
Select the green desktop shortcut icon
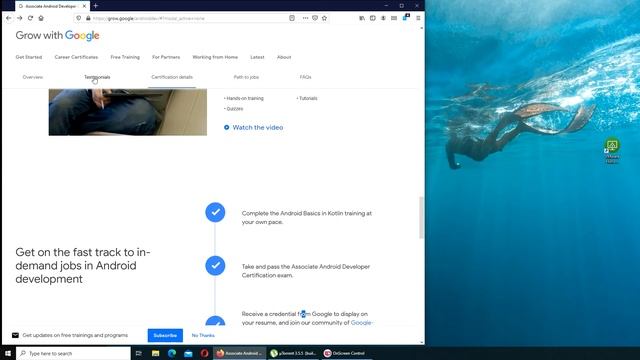coord(612,150)
